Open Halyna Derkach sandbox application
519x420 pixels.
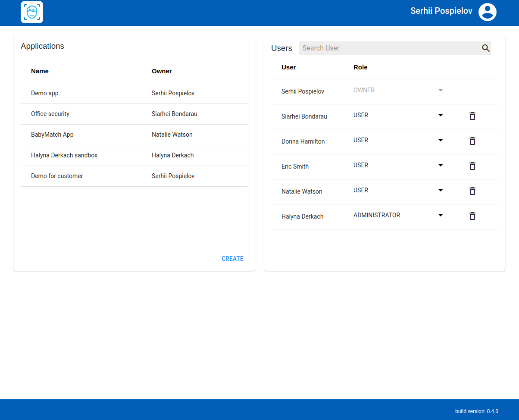(134, 155)
